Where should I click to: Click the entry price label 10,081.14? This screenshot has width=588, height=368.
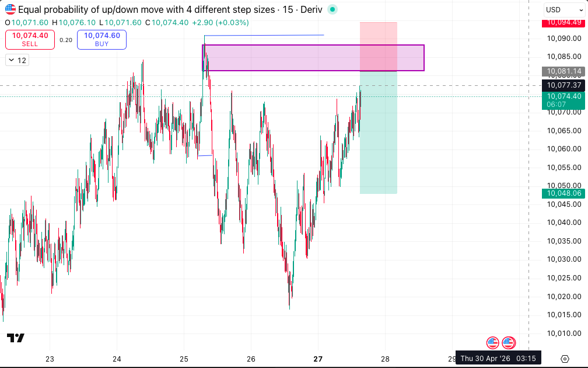(563, 71)
